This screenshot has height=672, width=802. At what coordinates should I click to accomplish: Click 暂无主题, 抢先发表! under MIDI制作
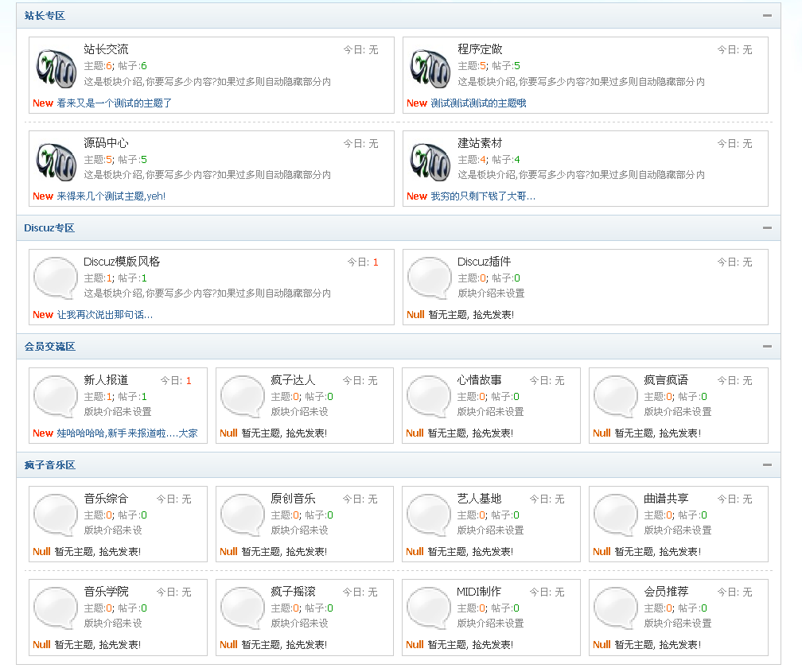(x=470, y=646)
